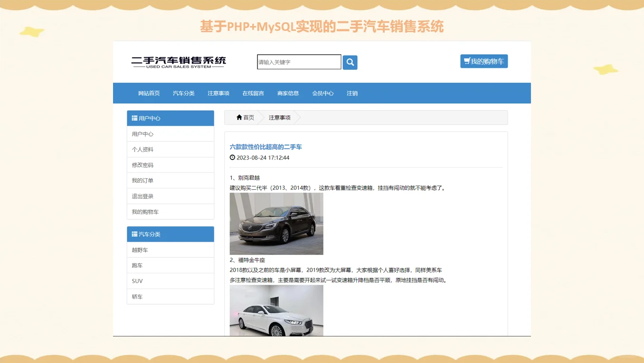Click the clock icon beside the article date
Viewport: 644px width, 363px height.
232,157
